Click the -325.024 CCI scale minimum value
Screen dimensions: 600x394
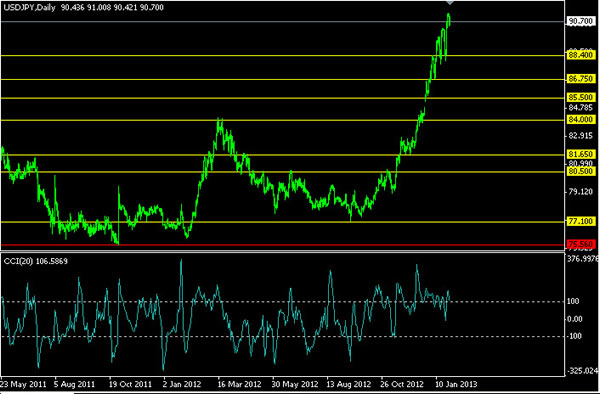(582, 371)
